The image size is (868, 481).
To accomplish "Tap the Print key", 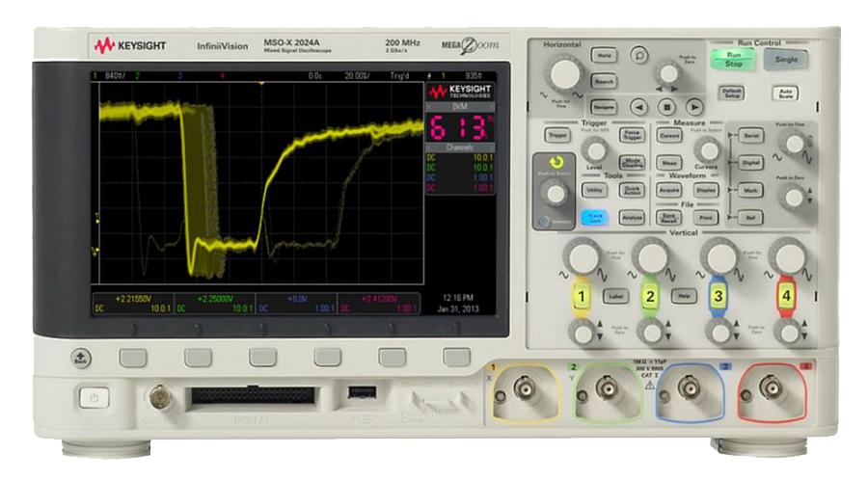I will 706,218.
